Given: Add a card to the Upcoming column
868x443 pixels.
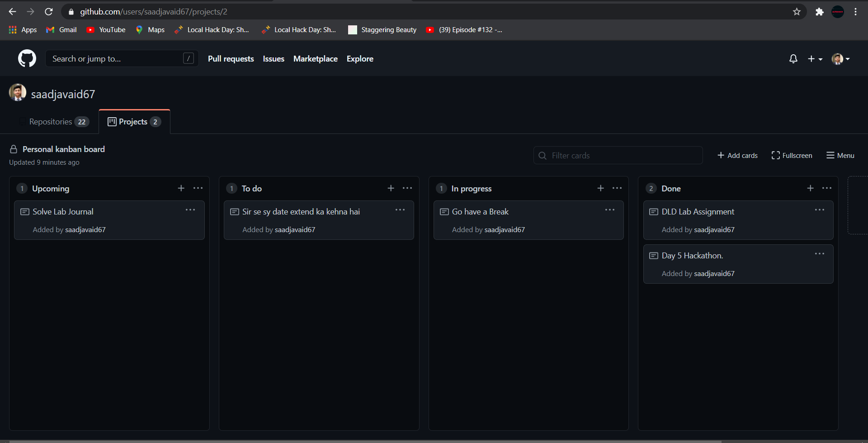Looking at the screenshot, I should click(x=181, y=188).
